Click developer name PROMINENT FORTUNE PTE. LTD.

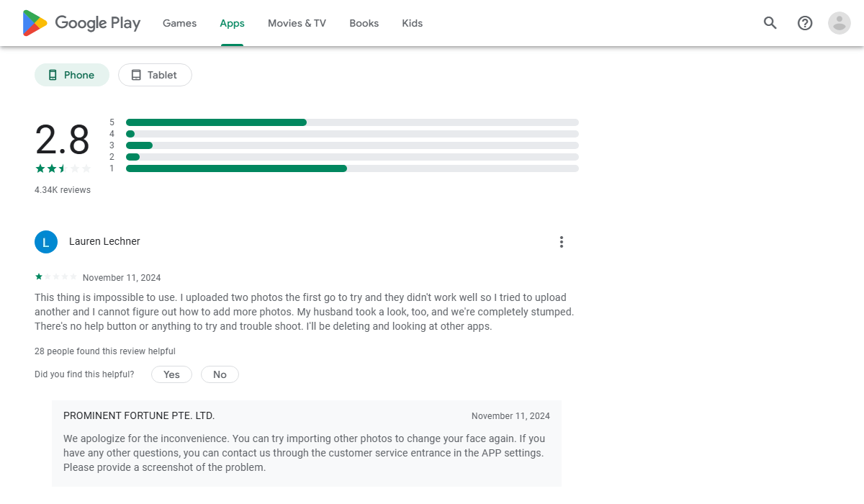(x=139, y=416)
